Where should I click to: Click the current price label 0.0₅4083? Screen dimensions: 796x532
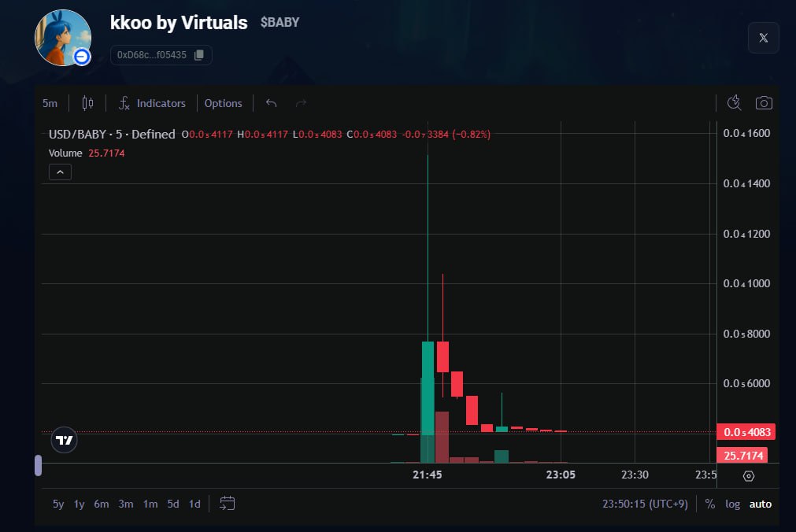pyautogui.click(x=746, y=432)
